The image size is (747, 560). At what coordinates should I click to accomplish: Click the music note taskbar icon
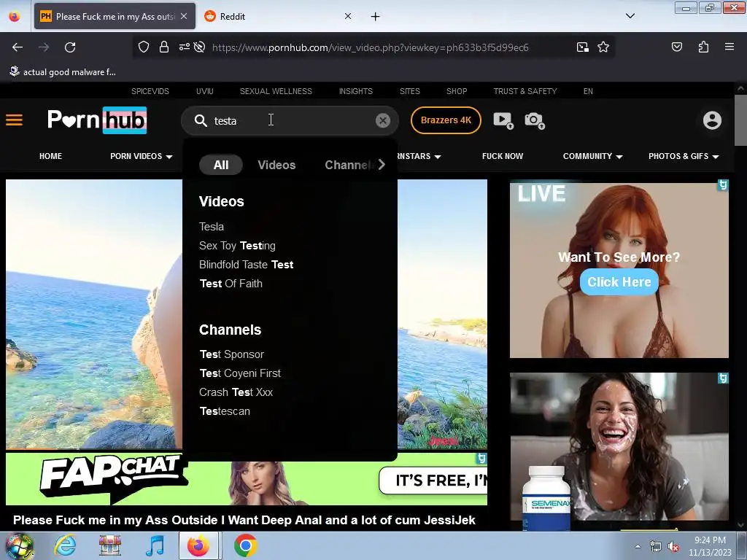click(155, 545)
